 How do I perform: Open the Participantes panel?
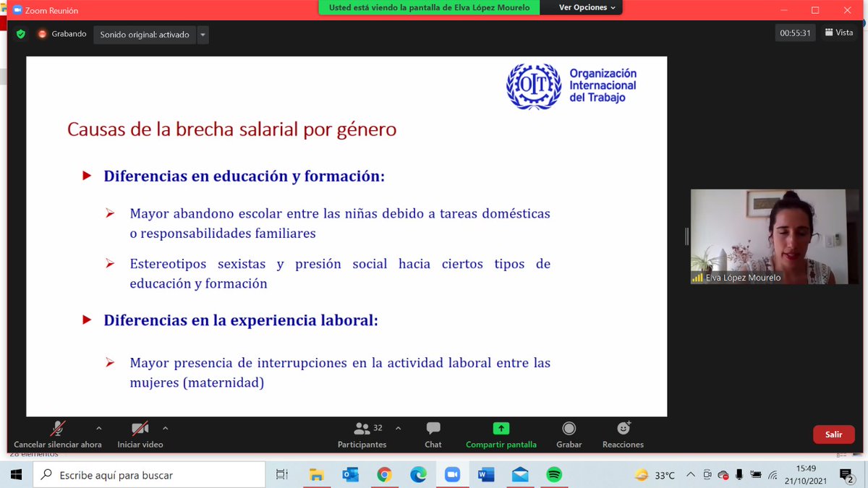(x=362, y=435)
